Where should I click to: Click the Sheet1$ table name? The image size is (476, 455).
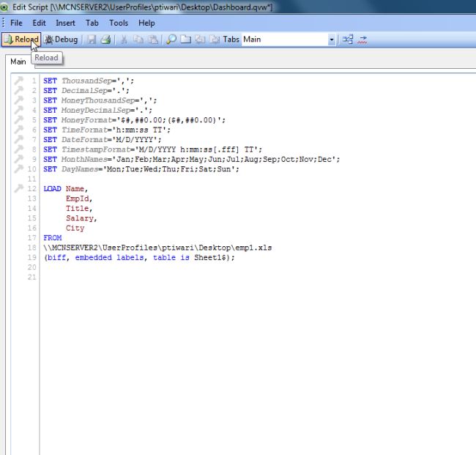210,257
